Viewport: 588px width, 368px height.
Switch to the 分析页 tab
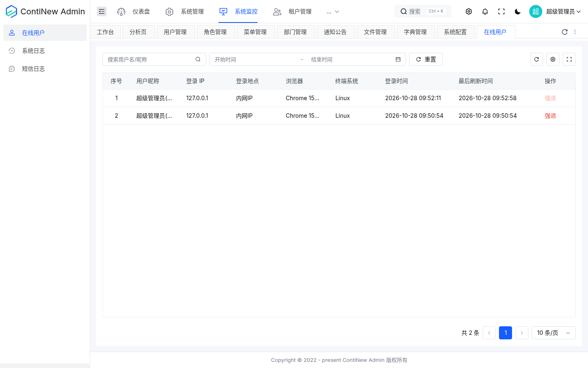pos(138,32)
